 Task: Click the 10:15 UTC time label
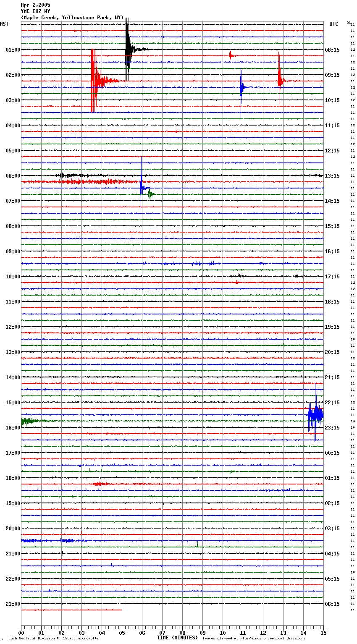332,100
